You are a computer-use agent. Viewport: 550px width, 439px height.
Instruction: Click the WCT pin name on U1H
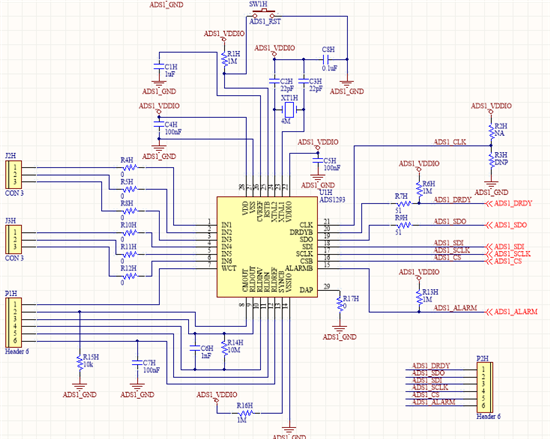tap(229, 268)
